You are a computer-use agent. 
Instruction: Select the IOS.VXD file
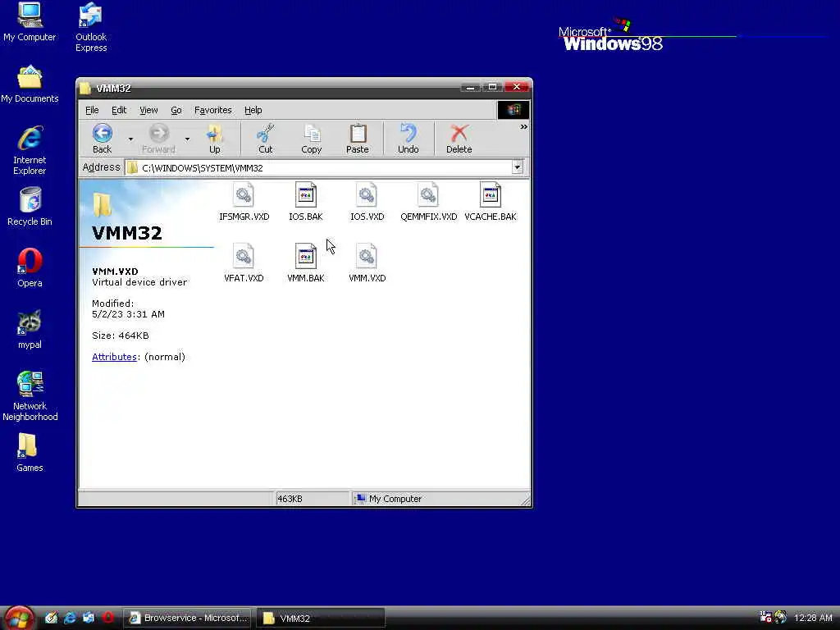[367, 202]
